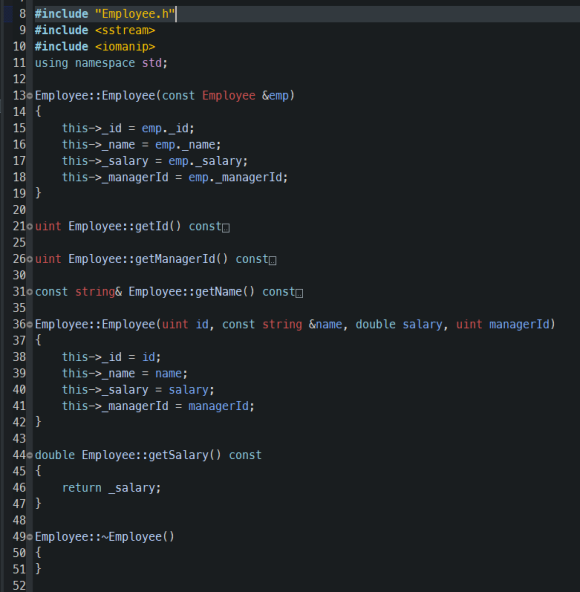Image resolution: width=580 pixels, height=592 pixels.
Task: Click emp._managerId on line 18
Action: coord(235,177)
